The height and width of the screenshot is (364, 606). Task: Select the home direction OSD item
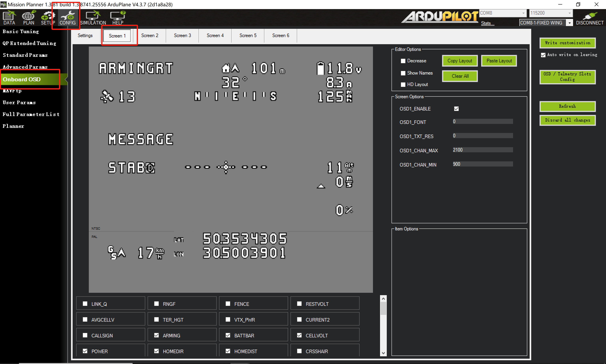coord(230,68)
